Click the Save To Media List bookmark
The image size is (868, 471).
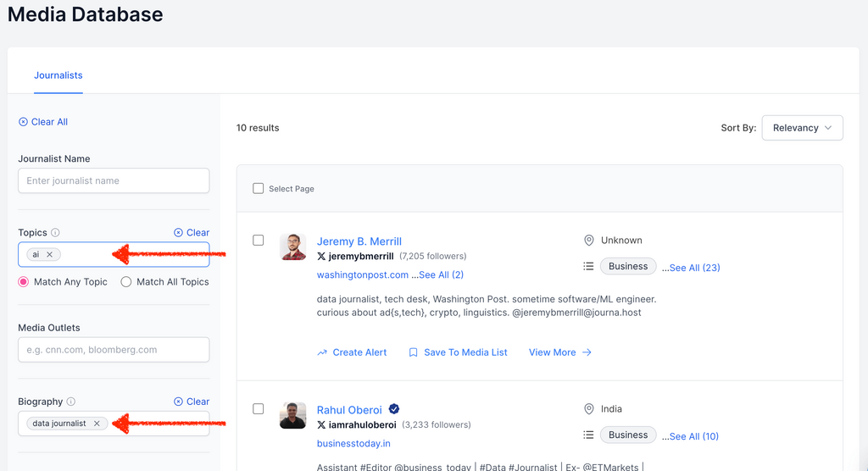[x=414, y=352]
